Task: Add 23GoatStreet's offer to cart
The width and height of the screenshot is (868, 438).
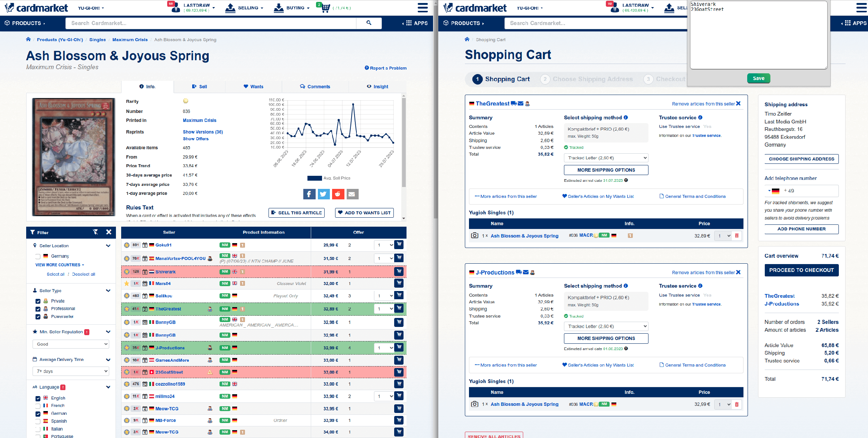Action: (399, 372)
